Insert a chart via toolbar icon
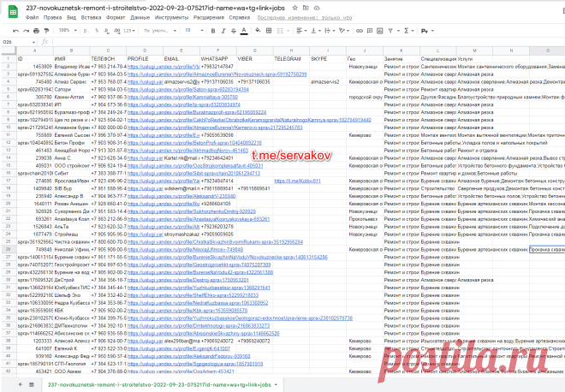This screenshot has width=565, height=392. click(380, 31)
